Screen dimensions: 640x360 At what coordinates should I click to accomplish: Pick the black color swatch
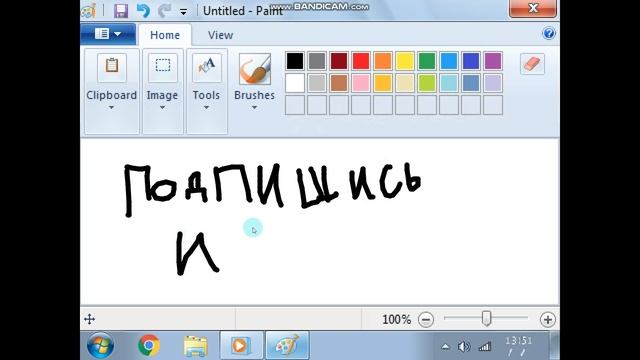[295, 61]
